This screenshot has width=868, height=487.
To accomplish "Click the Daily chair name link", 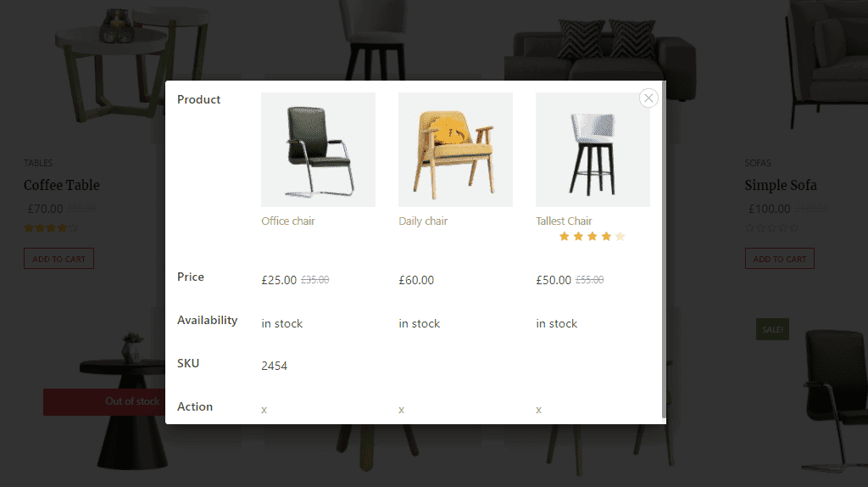I will [x=423, y=221].
